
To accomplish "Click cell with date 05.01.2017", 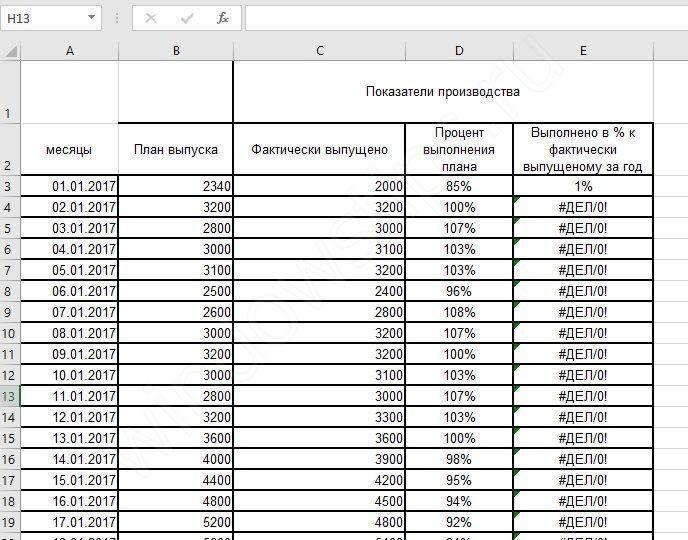I will (69, 270).
